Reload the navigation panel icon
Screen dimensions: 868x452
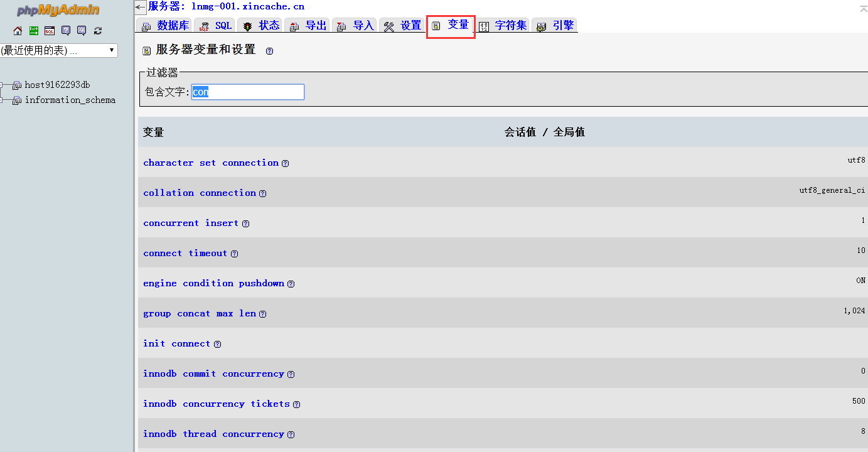[98, 31]
